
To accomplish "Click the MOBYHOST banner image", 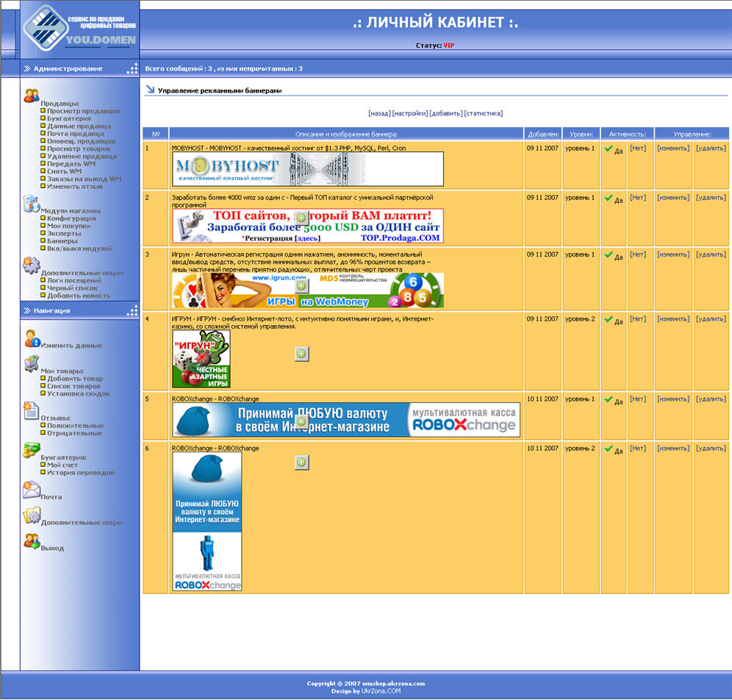I will coord(308,169).
